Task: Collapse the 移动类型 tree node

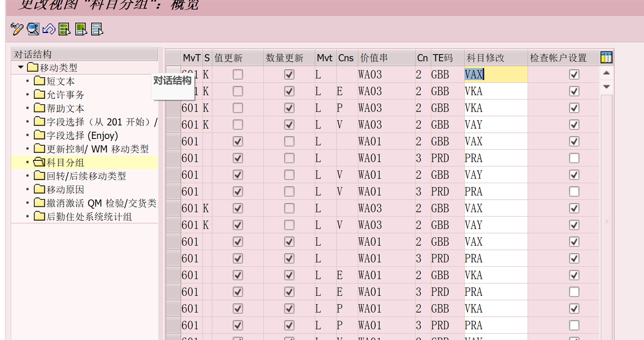Action: 21,67
